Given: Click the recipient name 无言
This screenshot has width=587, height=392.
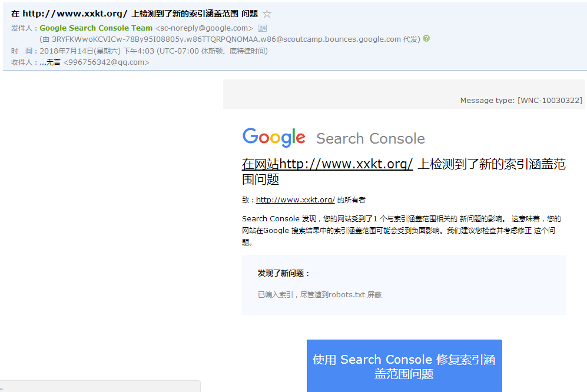Looking at the screenshot, I should pos(50,62).
